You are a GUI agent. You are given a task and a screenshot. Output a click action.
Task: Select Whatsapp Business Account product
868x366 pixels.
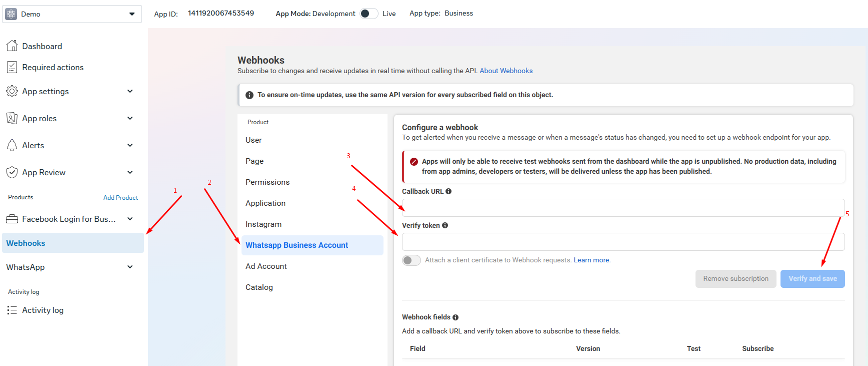[x=312, y=245]
